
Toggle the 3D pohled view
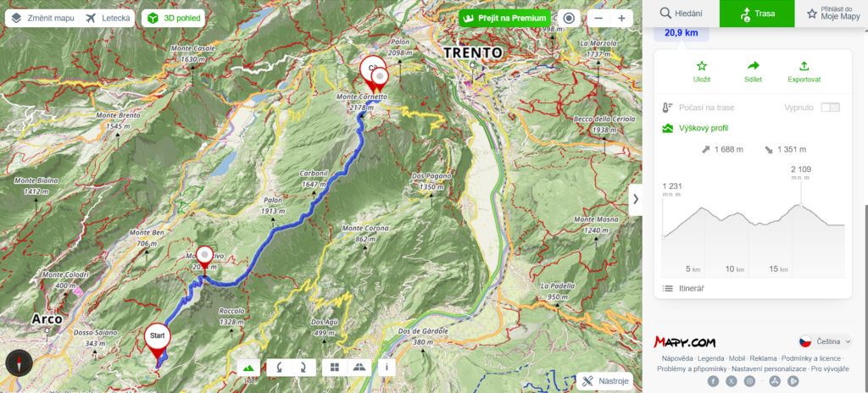pos(174,19)
